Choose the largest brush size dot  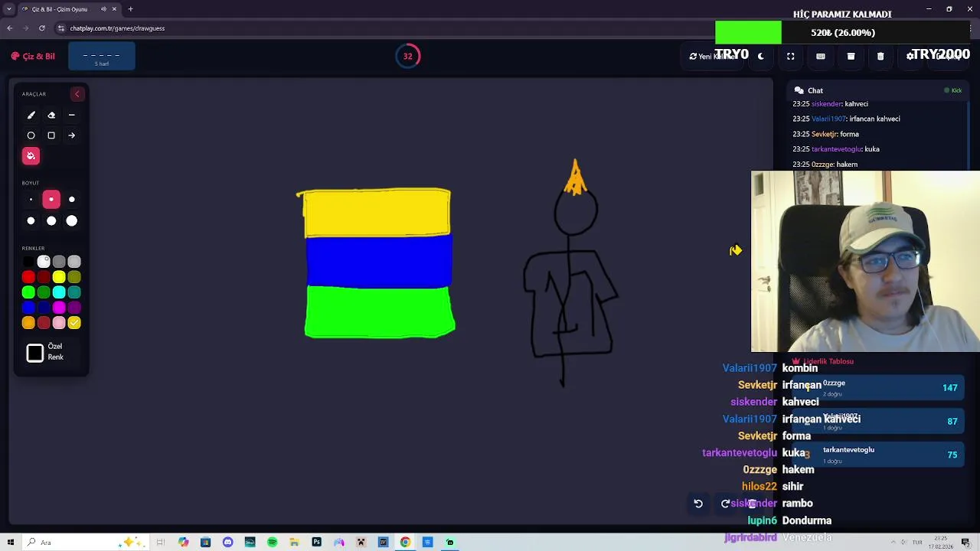(72, 221)
